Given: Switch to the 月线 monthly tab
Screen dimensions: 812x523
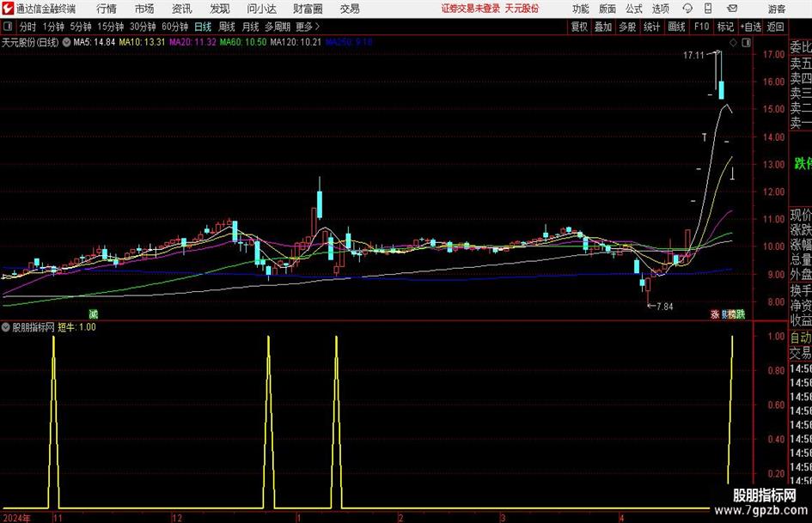Looking at the screenshot, I should [x=250, y=27].
